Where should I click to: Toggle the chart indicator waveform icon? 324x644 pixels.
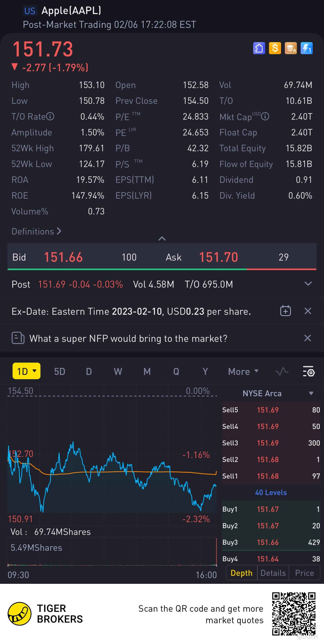click(282, 371)
